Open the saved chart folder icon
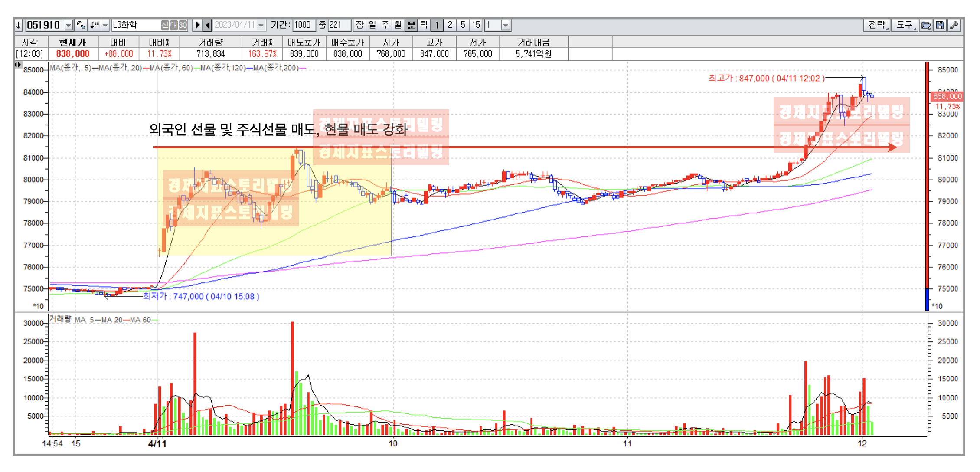Screen dimensions: 980x472 click(926, 25)
